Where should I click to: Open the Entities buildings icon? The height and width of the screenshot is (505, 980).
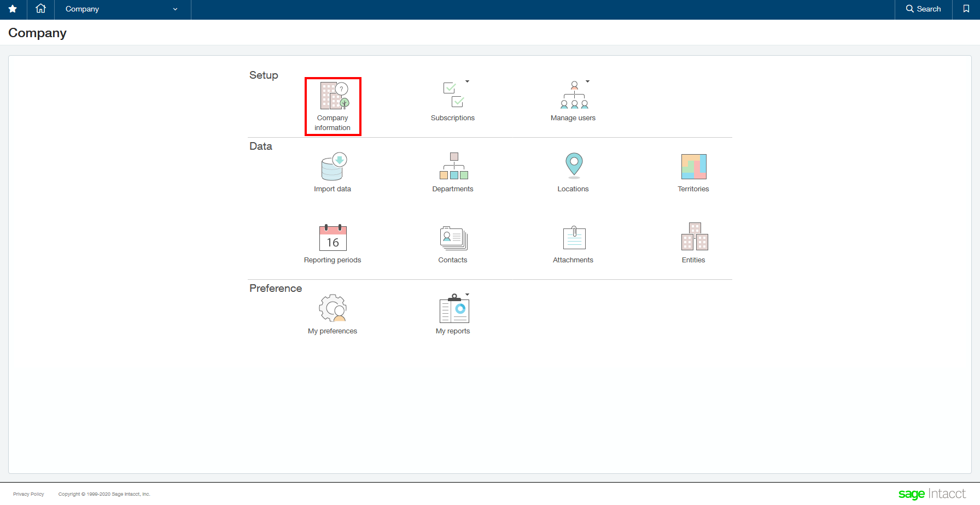coord(693,238)
